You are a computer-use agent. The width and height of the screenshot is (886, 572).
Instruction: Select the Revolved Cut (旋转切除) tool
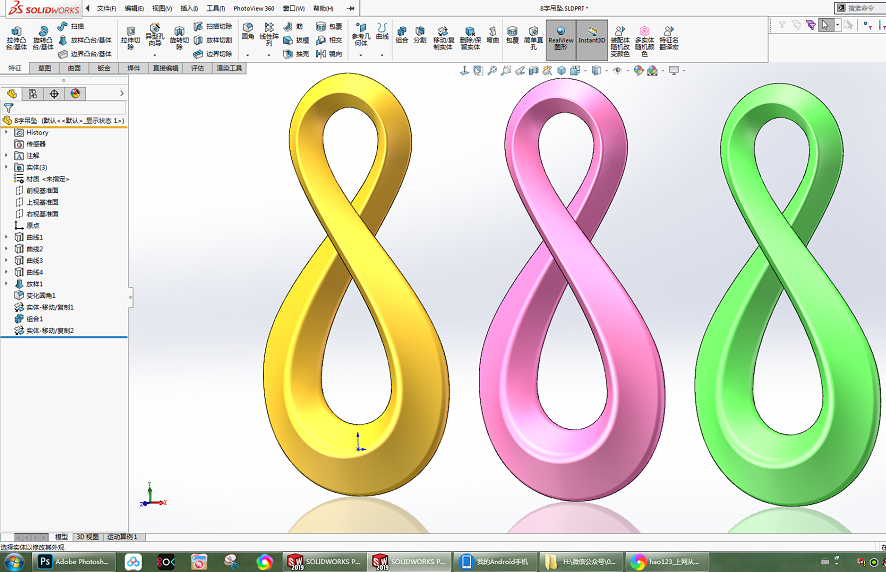coord(179,38)
